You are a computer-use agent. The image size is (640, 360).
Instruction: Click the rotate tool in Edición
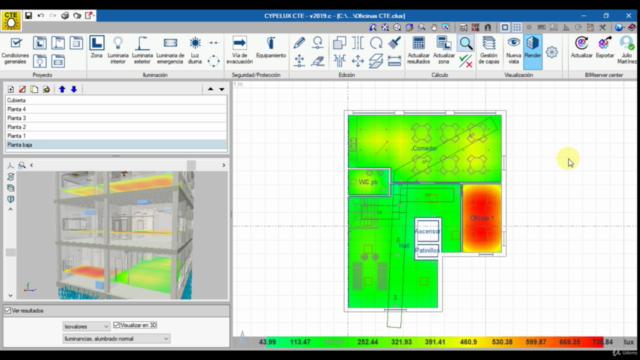[x=376, y=42]
